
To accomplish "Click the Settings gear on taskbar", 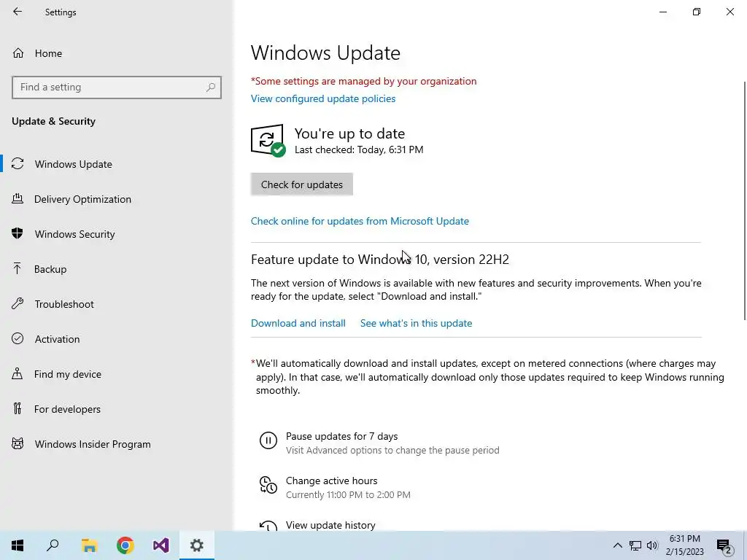I will pos(197,545).
